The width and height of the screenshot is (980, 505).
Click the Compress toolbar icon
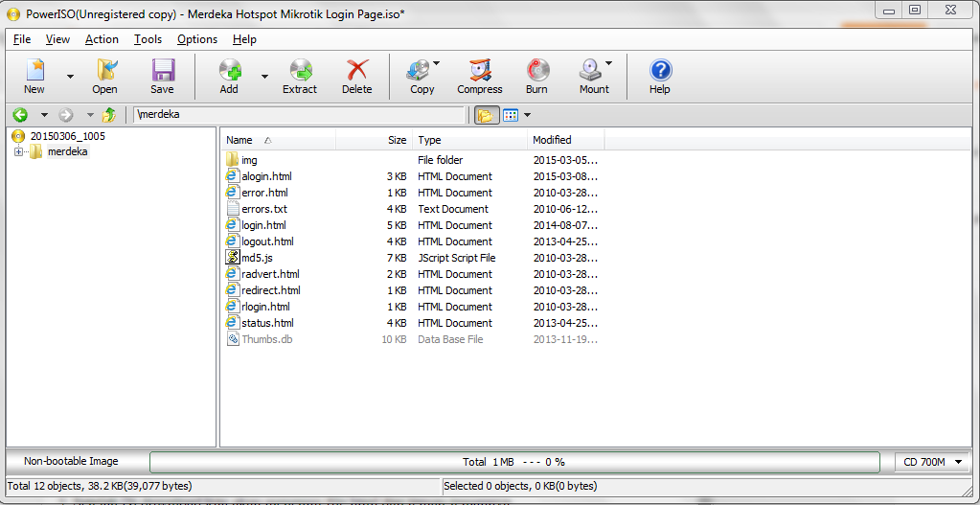480,70
